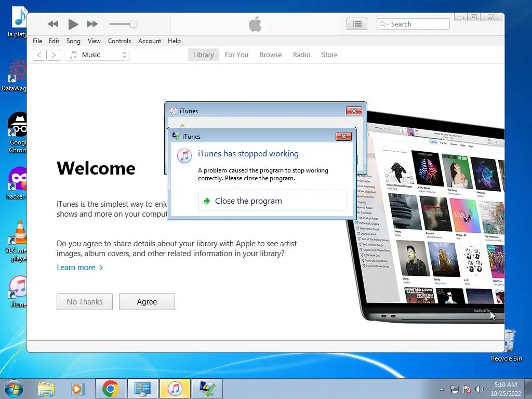
Task: Open the Control Panel taskbar icon
Action: (142, 389)
